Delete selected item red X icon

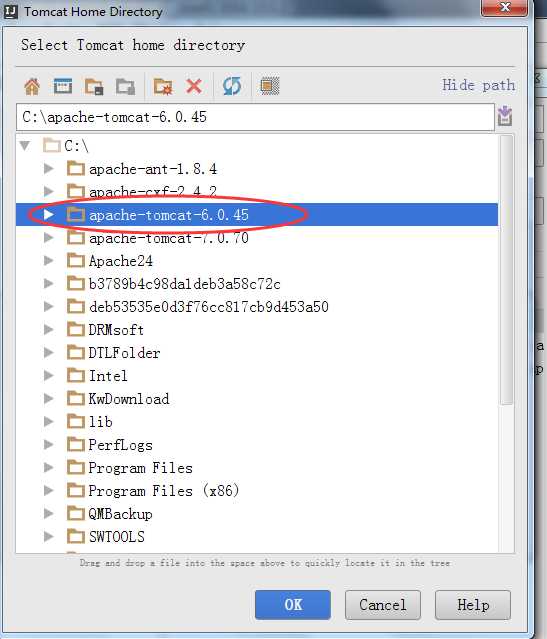tap(194, 86)
